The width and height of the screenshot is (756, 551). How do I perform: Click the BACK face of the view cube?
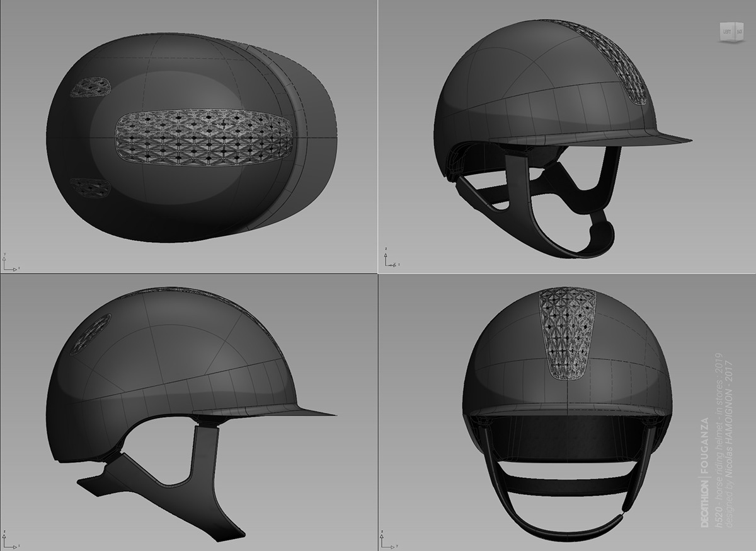741,30
